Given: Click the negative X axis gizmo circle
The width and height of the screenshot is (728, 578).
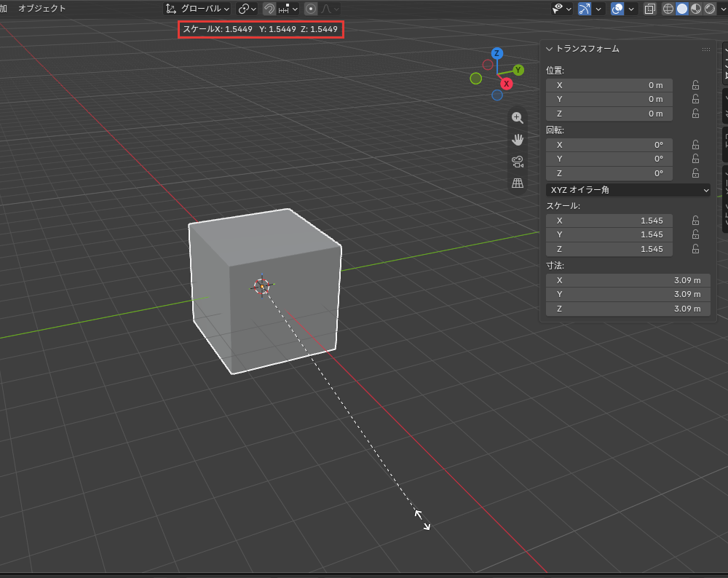Looking at the screenshot, I should (488, 65).
